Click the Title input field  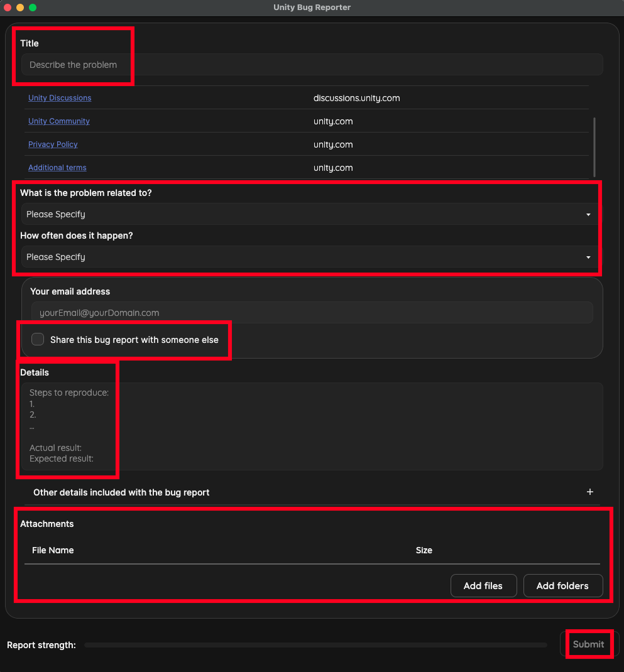pos(312,65)
